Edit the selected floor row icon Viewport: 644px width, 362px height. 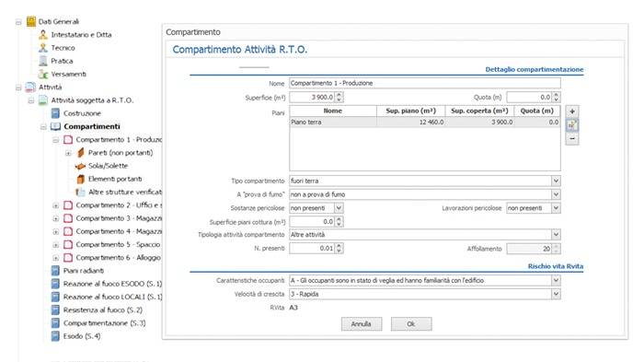click(572, 125)
